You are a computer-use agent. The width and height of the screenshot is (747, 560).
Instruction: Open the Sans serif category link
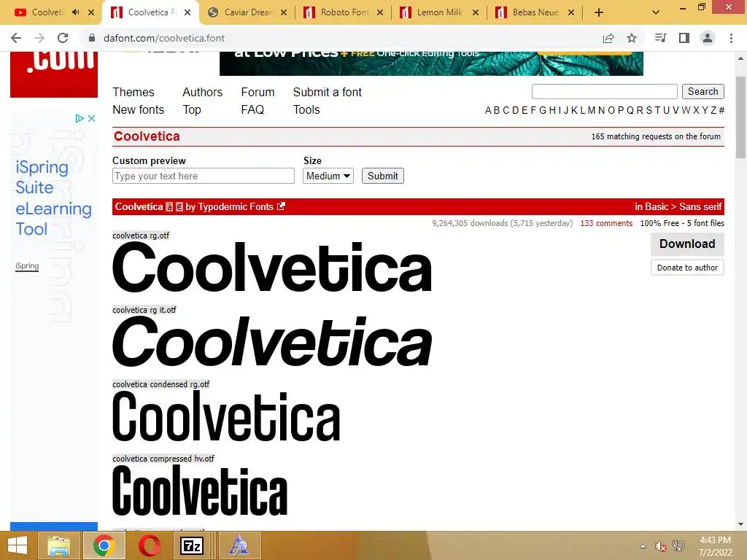(x=700, y=206)
